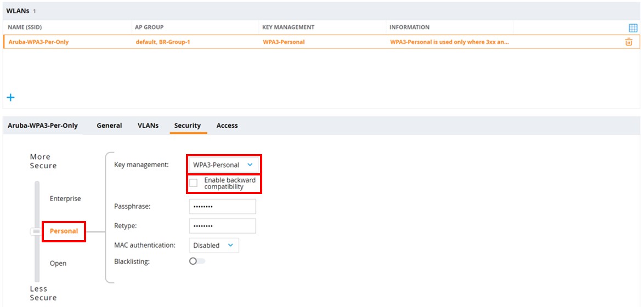Enable backward compatibility checkbox
Viewport: 644px width, 307px height.
pyautogui.click(x=194, y=183)
